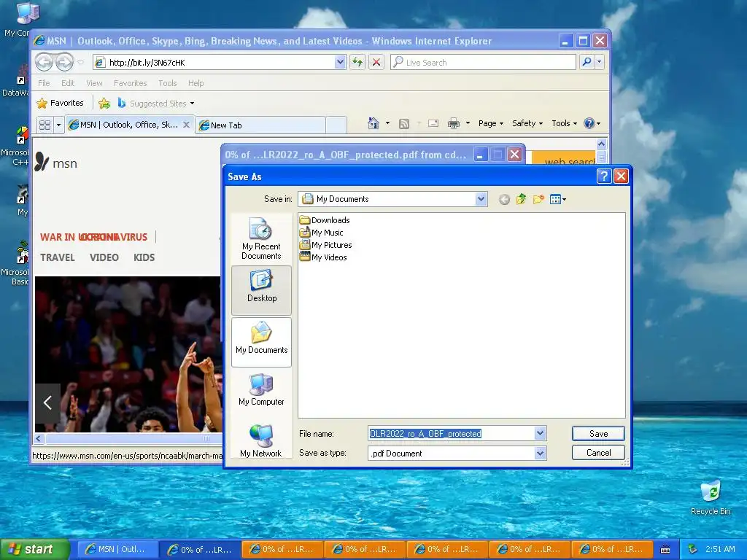
Task: Expand the File name dropdown arrow
Action: 540,433
